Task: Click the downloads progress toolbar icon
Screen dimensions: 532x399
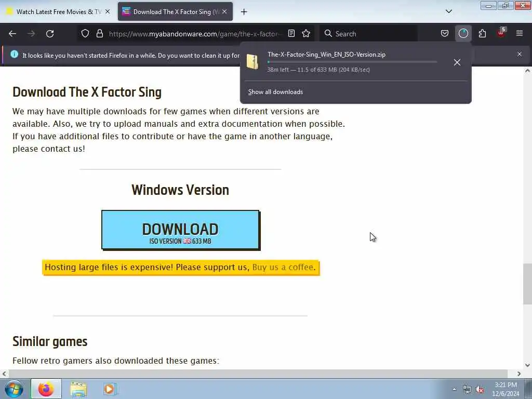Action: click(x=463, y=33)
